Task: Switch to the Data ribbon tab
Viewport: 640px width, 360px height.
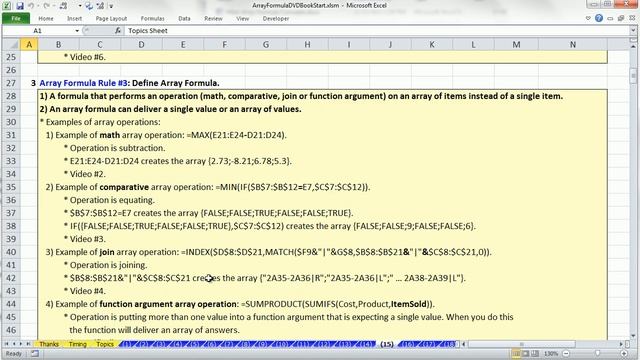Action: (x=184, y=18)
